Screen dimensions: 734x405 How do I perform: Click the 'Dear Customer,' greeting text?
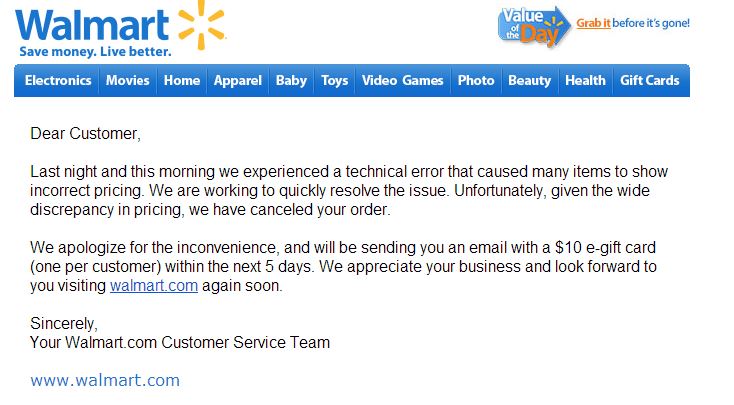click(85, 134)
